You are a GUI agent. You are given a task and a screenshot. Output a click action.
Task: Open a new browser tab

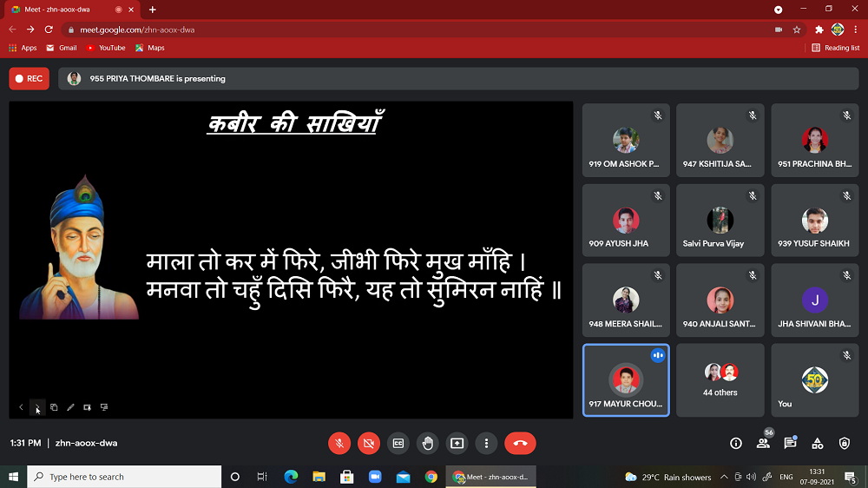tap(153, 9)
